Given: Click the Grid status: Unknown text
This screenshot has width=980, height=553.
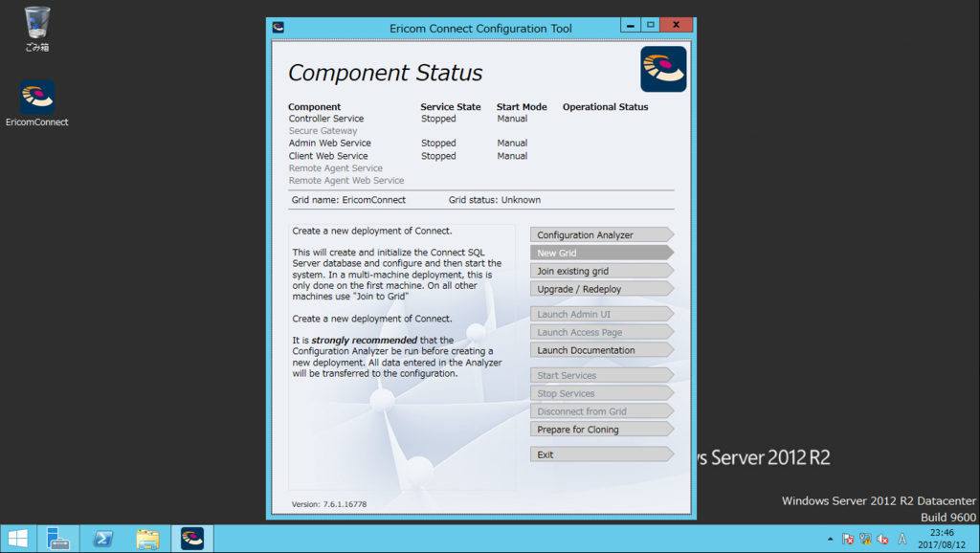Looking at the screenshot, I should [495, 200].
